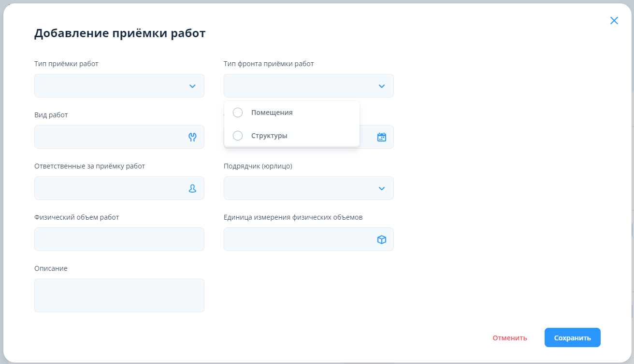634x364 pixels.
Task: Open the Подрядчик (юрлицо) dropdown arrow
Action: (x=381, y=188)
